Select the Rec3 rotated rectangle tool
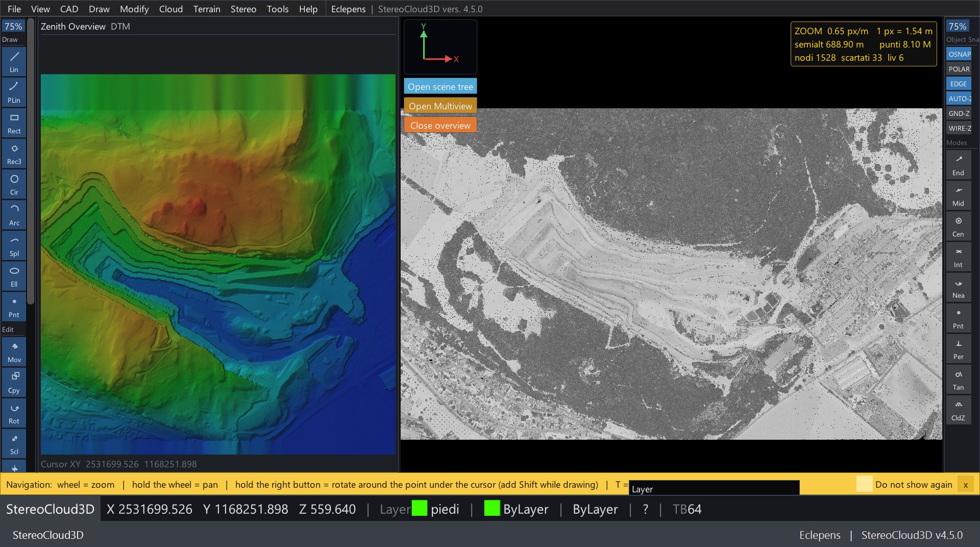980x547 pixels. click(x=14, y=153)
